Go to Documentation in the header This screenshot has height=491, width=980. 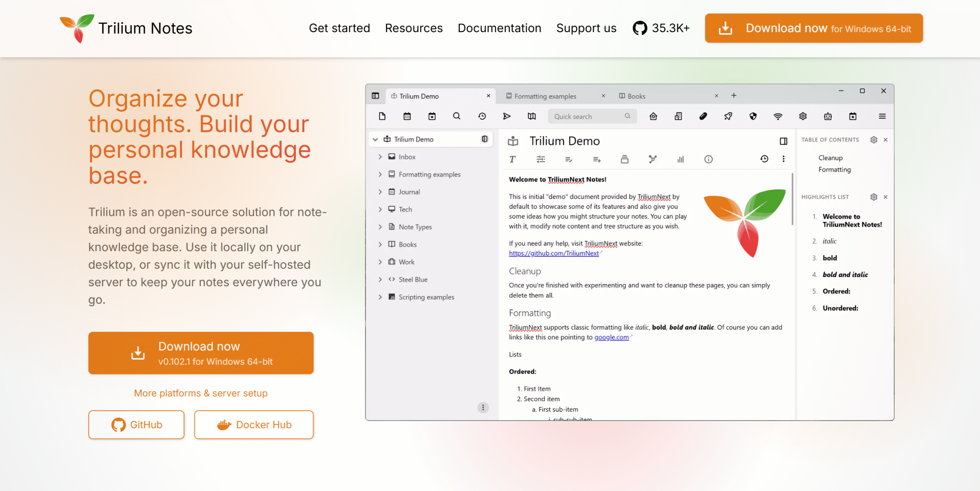pos(500,28)
